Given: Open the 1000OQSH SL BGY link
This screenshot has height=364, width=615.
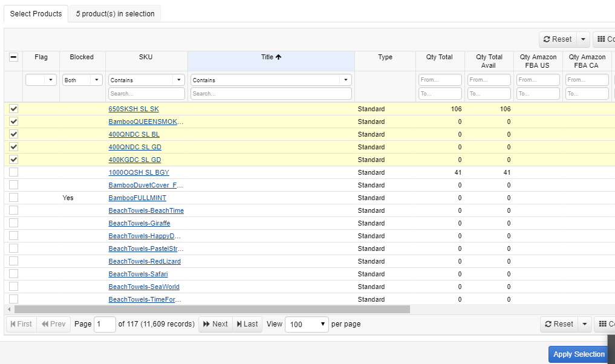Looking at the screenshot, I should (139, 172).
